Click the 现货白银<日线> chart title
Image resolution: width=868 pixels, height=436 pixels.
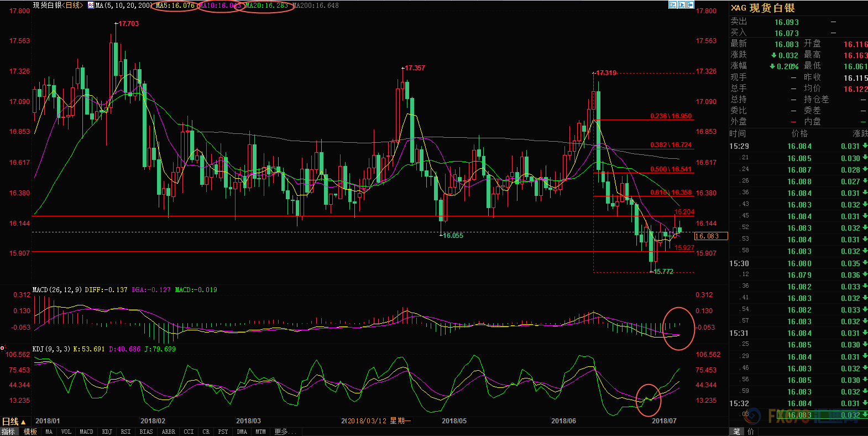tap(58, 6)
